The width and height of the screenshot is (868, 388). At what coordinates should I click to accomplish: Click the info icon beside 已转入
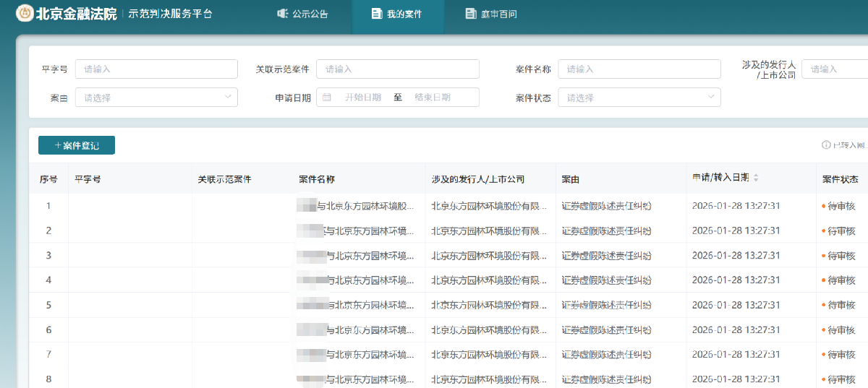[826, 145]
